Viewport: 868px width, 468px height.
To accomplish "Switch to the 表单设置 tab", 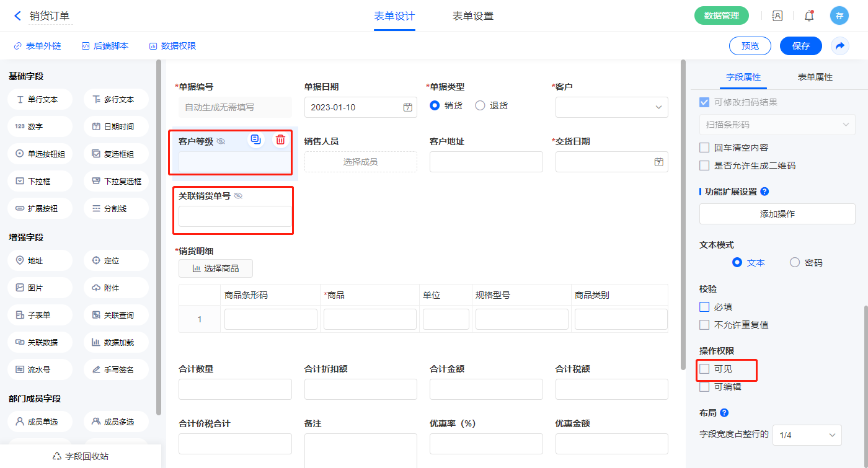I will click(x=473, y=16).
